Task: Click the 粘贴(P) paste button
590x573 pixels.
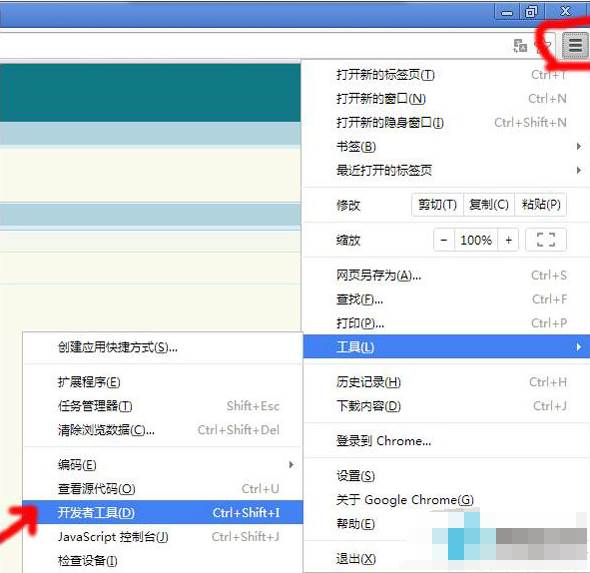Action: click(541, 205)
